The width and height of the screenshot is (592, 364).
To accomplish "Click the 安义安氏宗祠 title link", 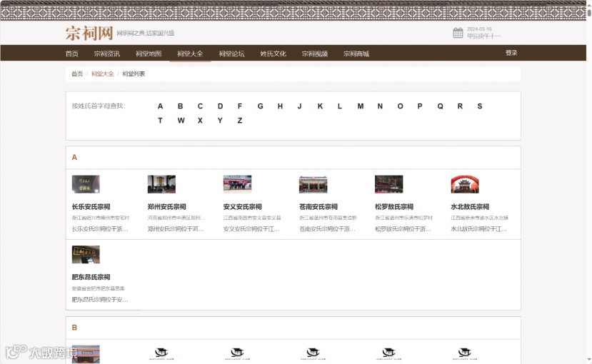I will (242, 207).
